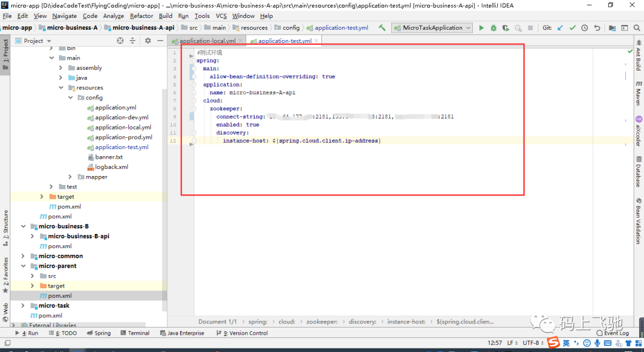Collapse the resources folder

61,88
